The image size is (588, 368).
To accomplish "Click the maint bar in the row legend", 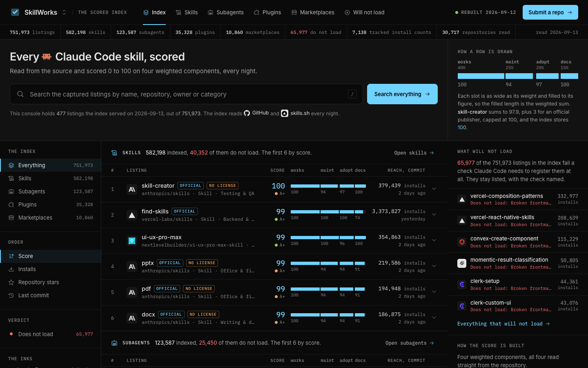I will [519, 76].
